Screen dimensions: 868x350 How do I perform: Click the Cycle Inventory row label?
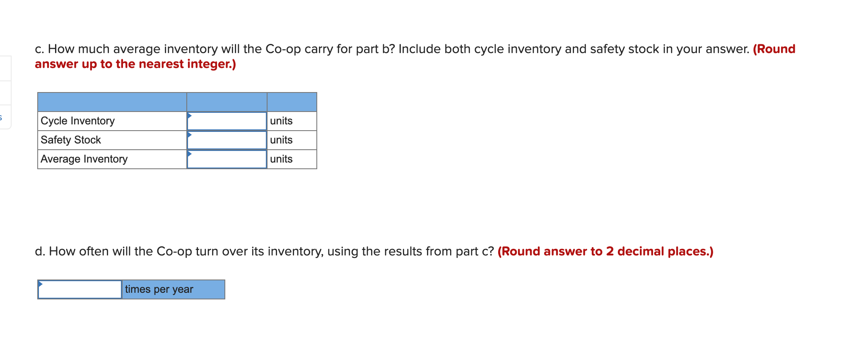tap(77, 121)
